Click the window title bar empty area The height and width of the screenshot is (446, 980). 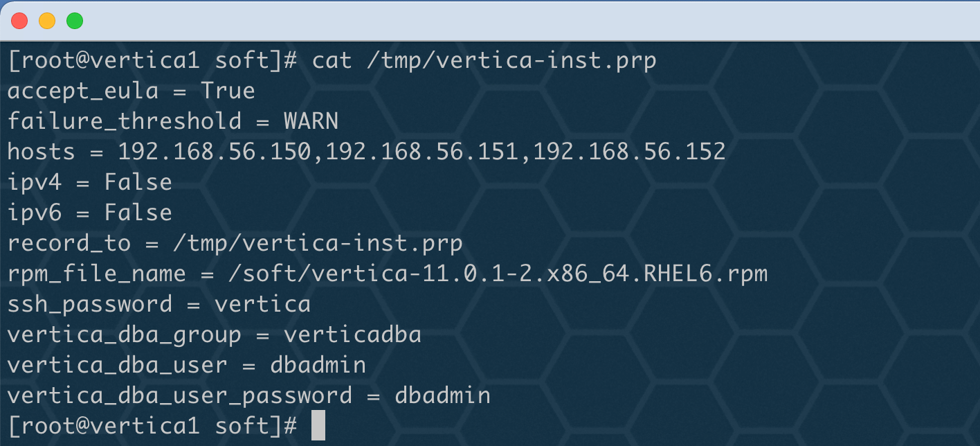[x=526, y=21]
